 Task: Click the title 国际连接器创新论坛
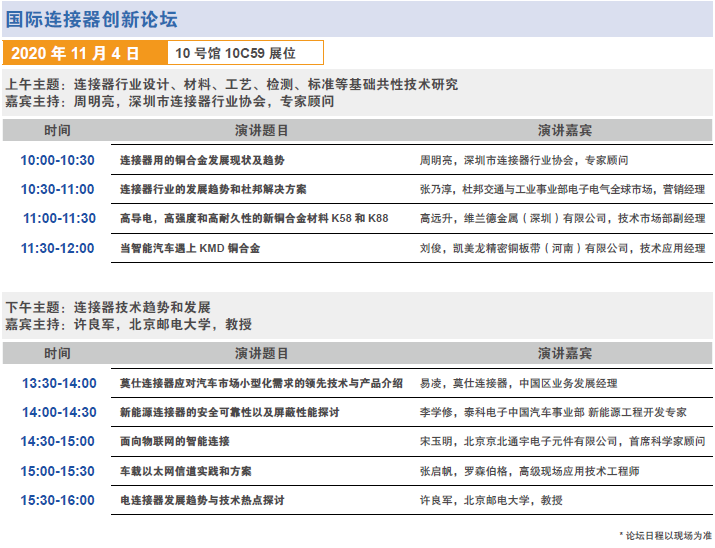point(91,19)
